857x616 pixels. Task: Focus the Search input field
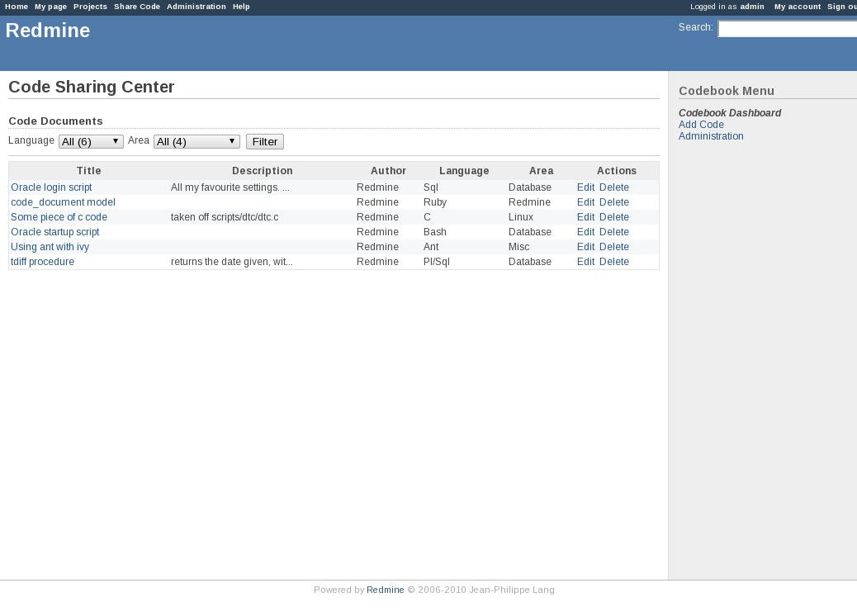pyautogui.click(x=787, y=28)
